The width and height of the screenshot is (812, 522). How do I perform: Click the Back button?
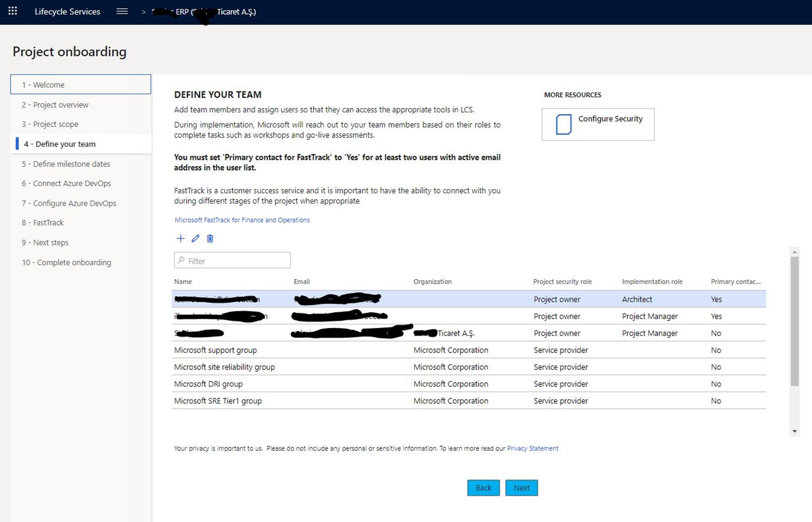coord(483,488)
